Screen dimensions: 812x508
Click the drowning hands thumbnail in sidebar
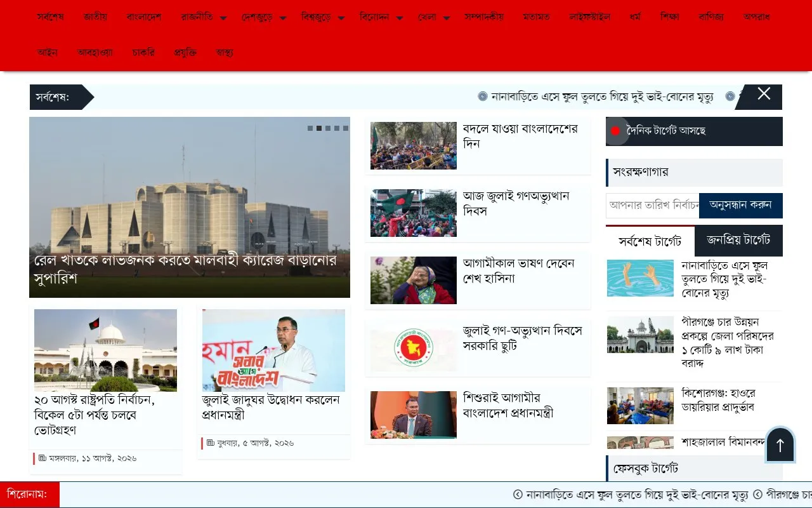pos(640,278)
